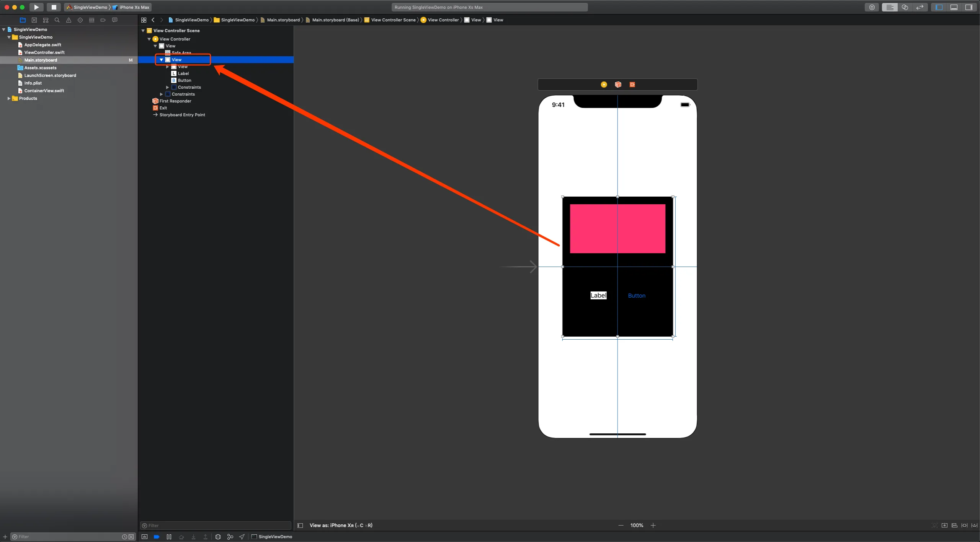Image resolution: width=980 pixels, height=542 pixels.
Task: Switch to the Assistant editor icon
Action: (905, 7)
